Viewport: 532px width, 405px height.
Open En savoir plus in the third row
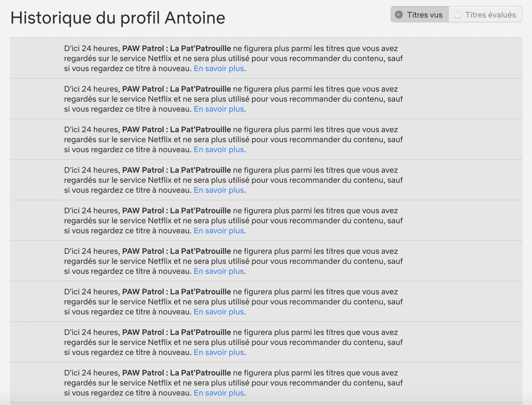click(219, 149)
